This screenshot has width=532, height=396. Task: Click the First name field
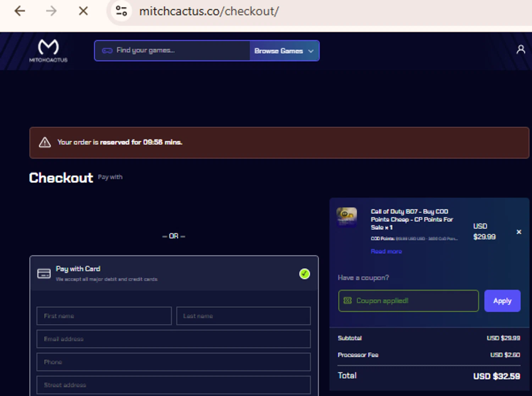104,316
